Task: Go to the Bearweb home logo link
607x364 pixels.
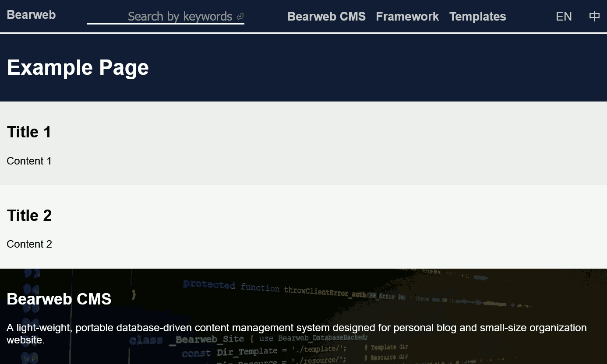Action: click(x=32, y=15)
